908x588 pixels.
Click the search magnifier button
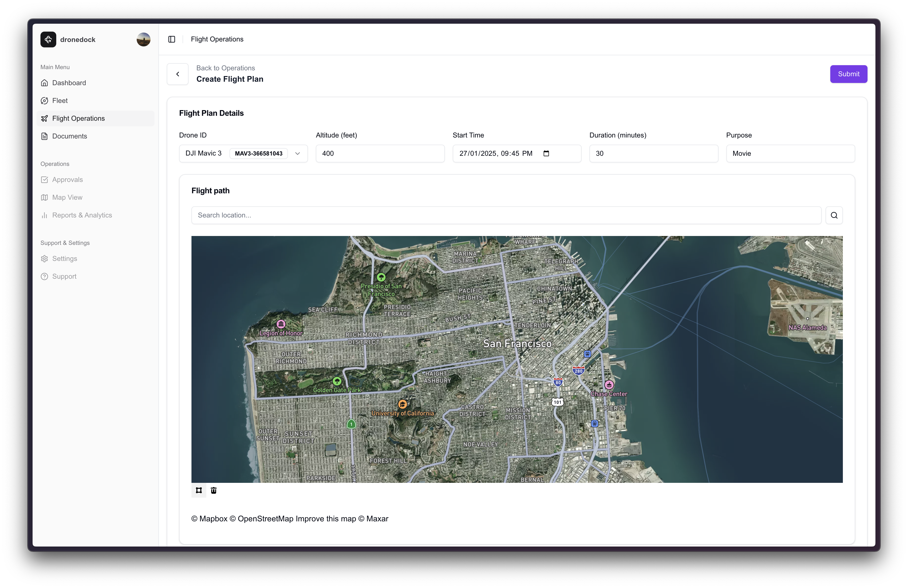tap(834, 215)
